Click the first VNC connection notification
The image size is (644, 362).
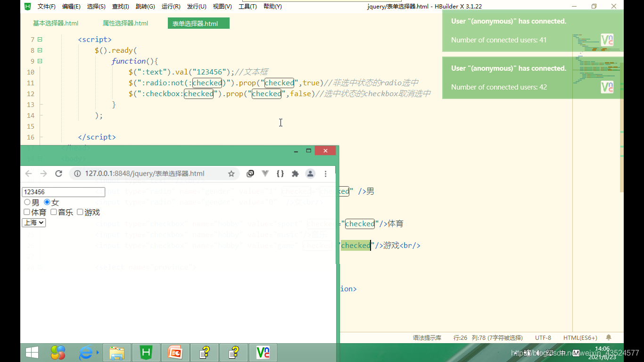(533, 31)
